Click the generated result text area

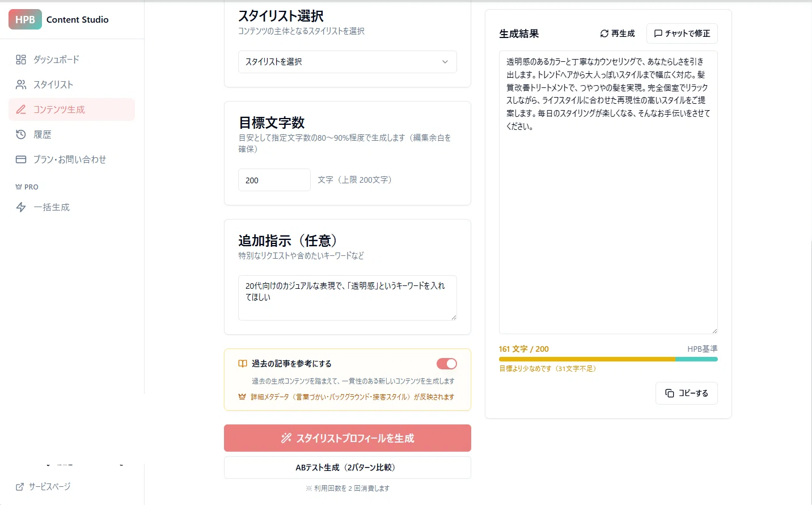pos(608,192)
